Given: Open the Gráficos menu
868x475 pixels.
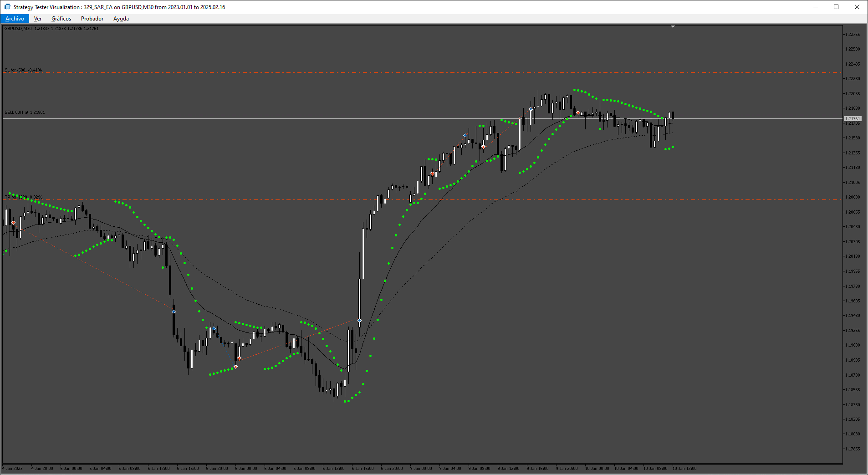Looking at the screenshot, I should point(61,19).
